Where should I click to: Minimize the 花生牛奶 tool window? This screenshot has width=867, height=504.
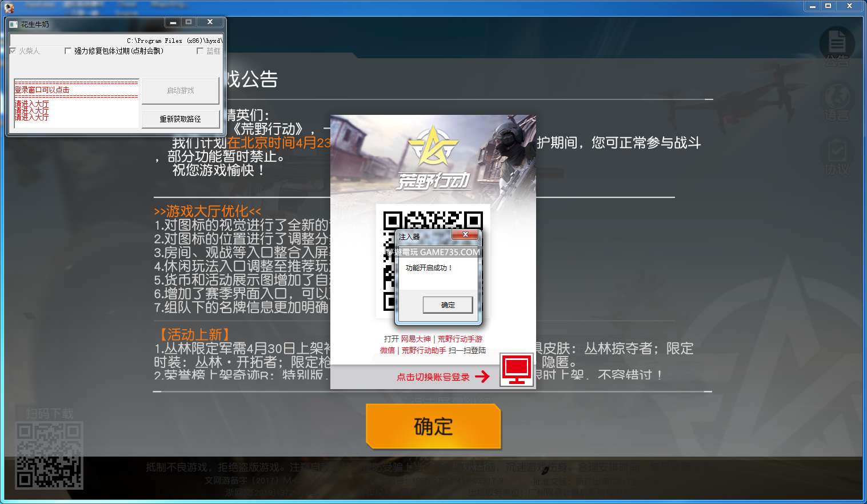[x=173, y=22]
